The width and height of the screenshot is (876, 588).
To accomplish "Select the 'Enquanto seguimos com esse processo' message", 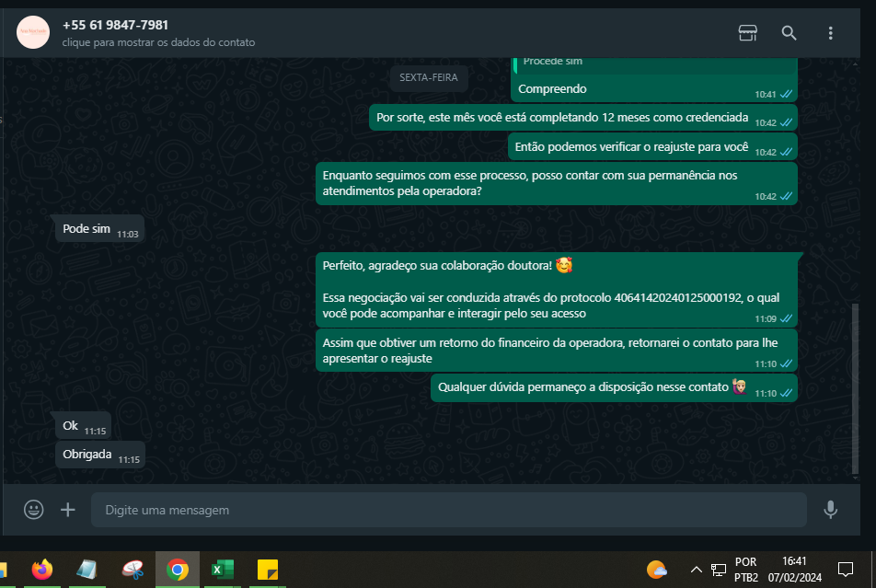I will 557,184.
